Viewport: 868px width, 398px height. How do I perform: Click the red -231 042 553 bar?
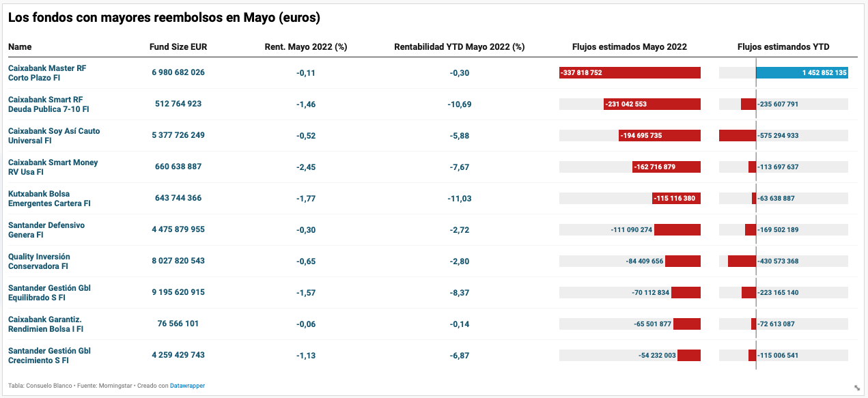coord(652,104)
